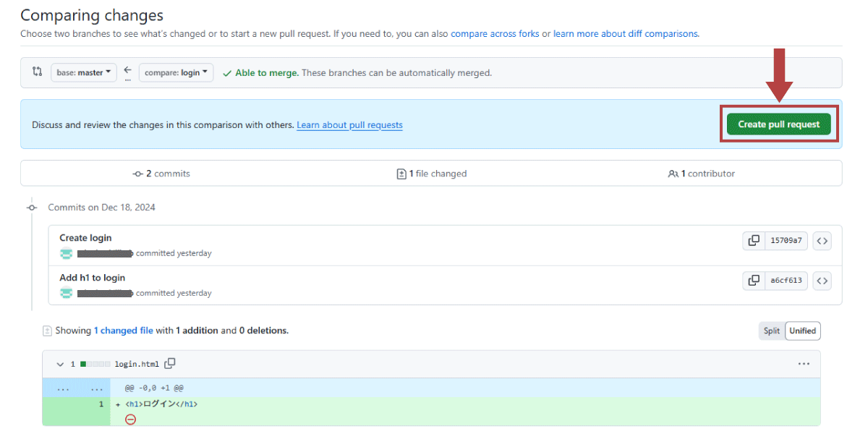Copy the full SHA for commit 15709a7
The image size is (868, 434).
pyautogui.click(x=754, y=241)
